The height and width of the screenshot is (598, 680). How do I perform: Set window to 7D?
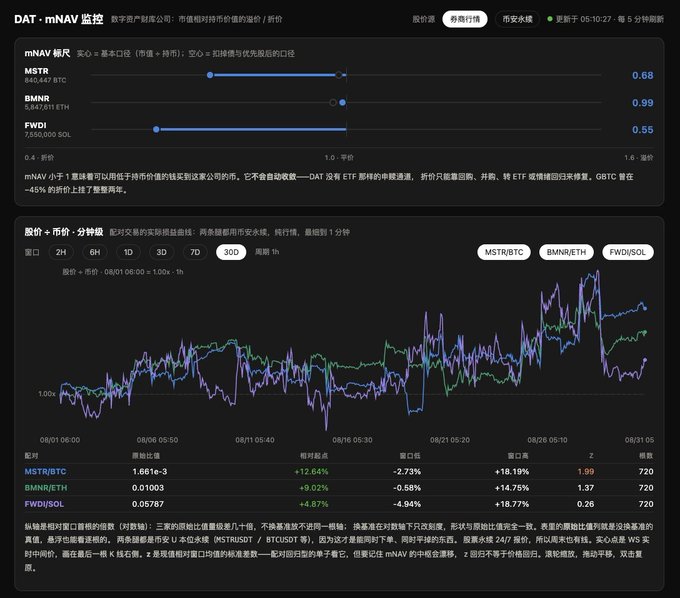pos(195,252)
